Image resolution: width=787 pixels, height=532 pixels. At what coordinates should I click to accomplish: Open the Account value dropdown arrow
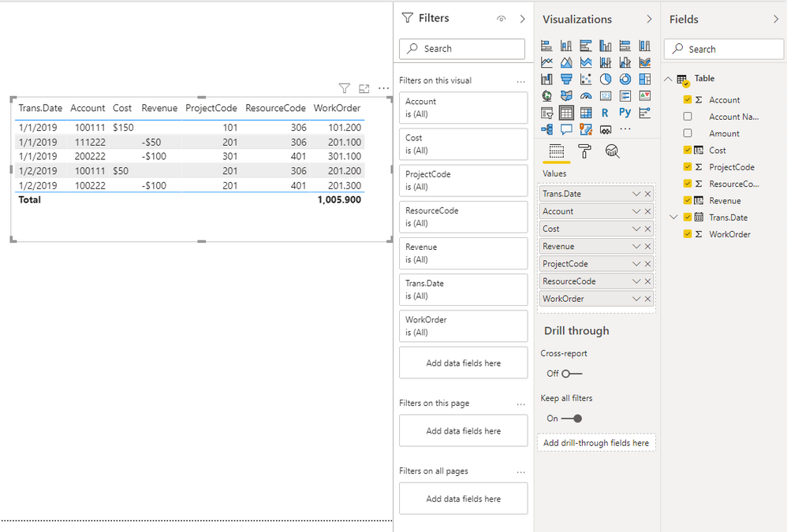click(x=636, y=211)
